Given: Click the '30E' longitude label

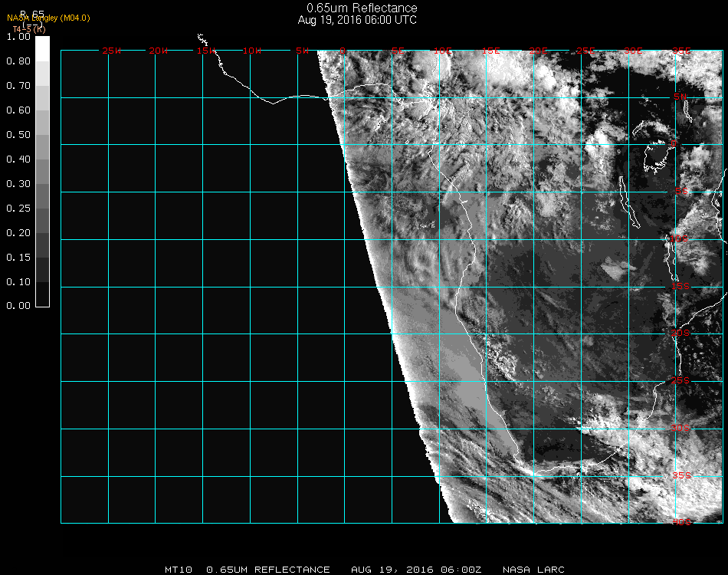Looking at the screenshot, I should (x=633, y=51).
